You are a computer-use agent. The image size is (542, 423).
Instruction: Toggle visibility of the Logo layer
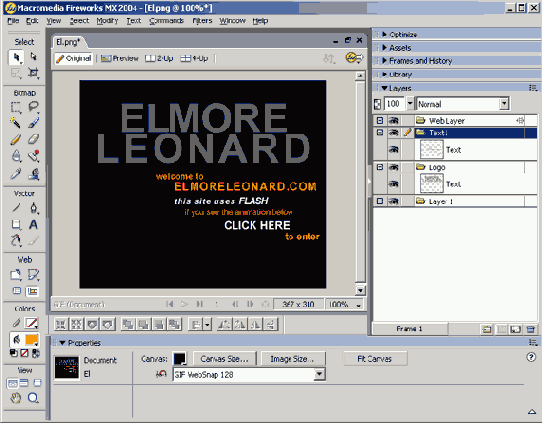[x=394, y=167]
